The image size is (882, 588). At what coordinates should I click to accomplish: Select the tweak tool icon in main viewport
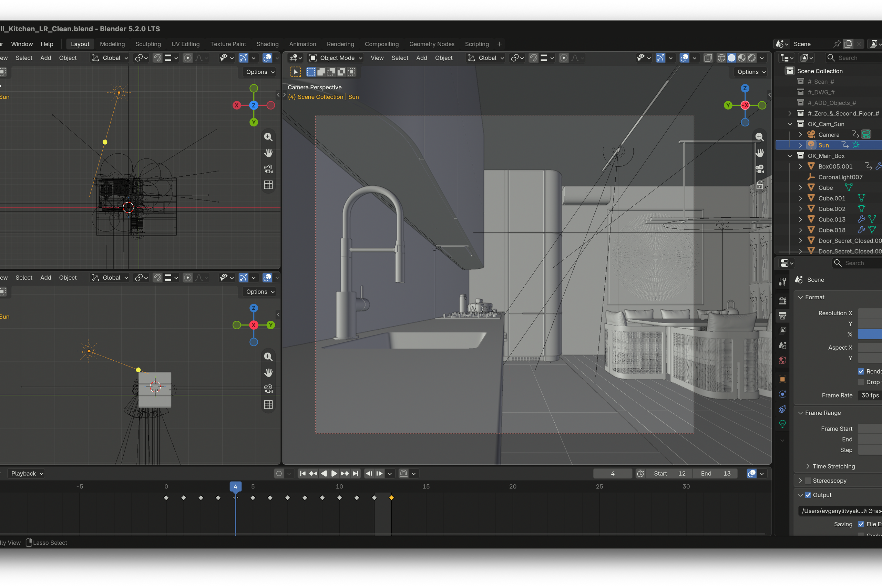[x=296, y=72]
